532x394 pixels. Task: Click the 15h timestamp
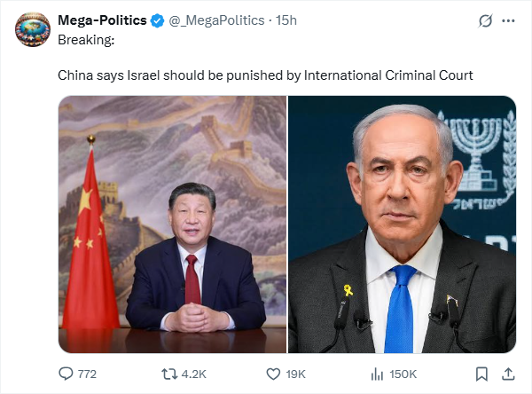(286, 20)
